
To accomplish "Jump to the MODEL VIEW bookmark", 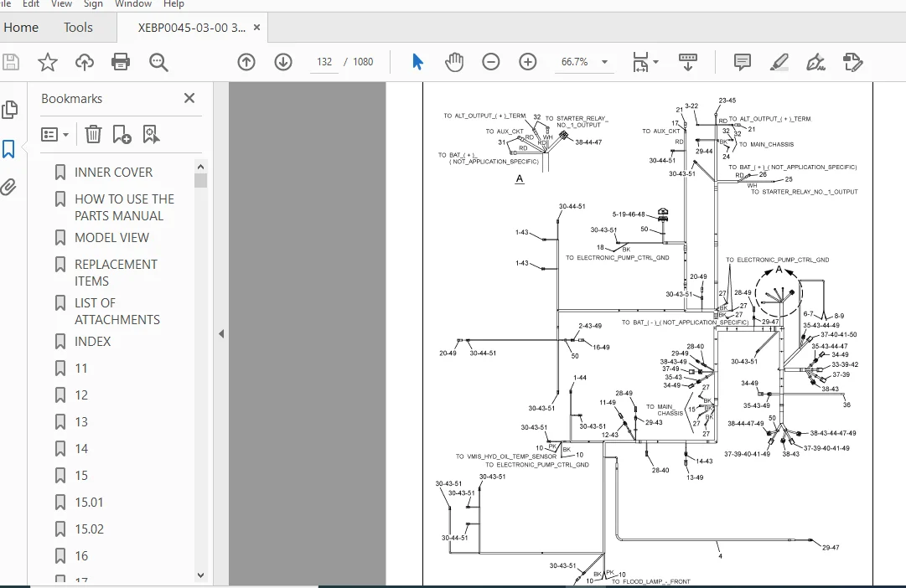I will tap(111, 237).
